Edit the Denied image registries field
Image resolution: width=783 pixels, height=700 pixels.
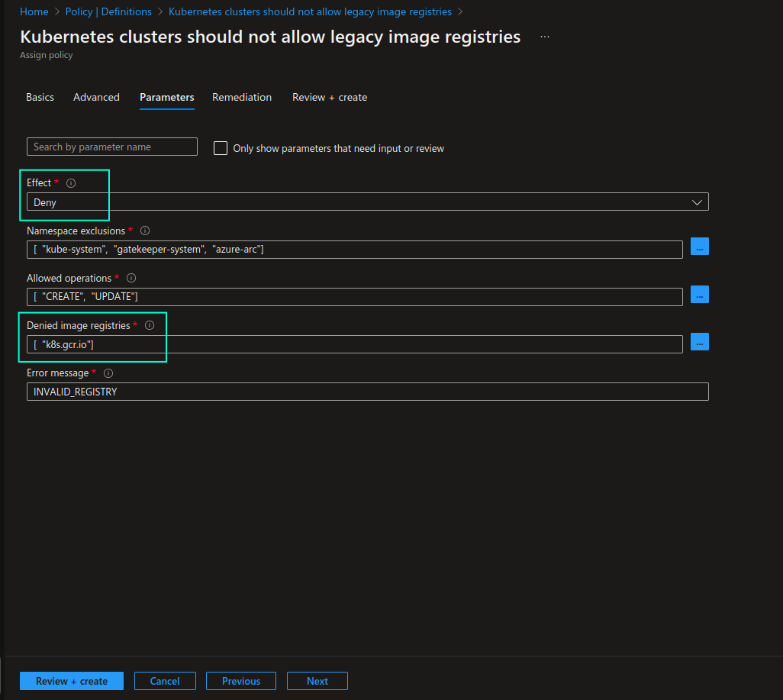(x=355, y=344)
